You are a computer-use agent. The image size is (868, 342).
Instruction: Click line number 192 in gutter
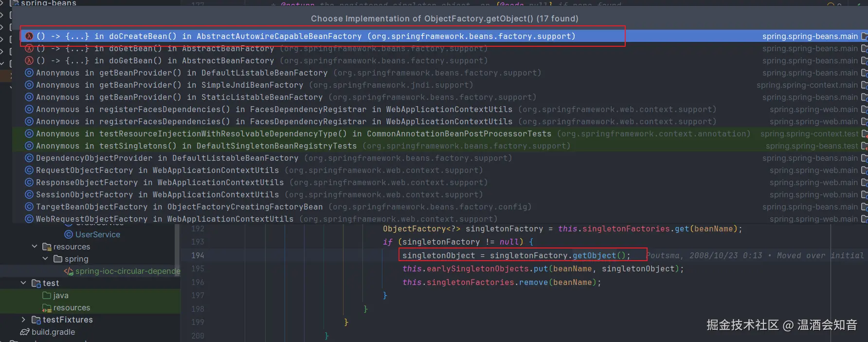point(198,228)
